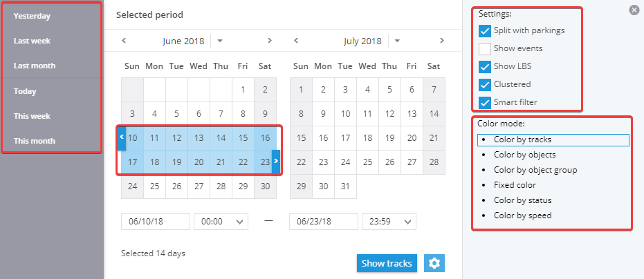
Task: Uncheck Split with parkings checkbox
Action: pyautogui.click(x=485, y=31)
